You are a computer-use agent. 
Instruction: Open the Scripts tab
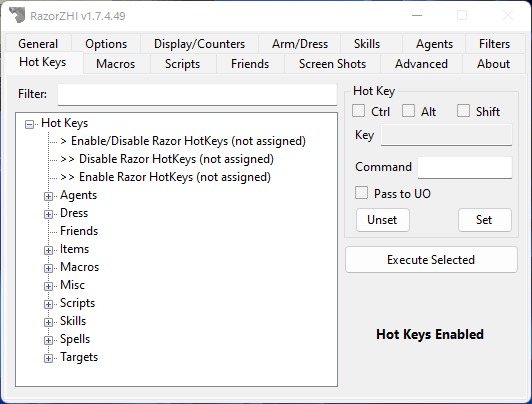click(183, 64)
